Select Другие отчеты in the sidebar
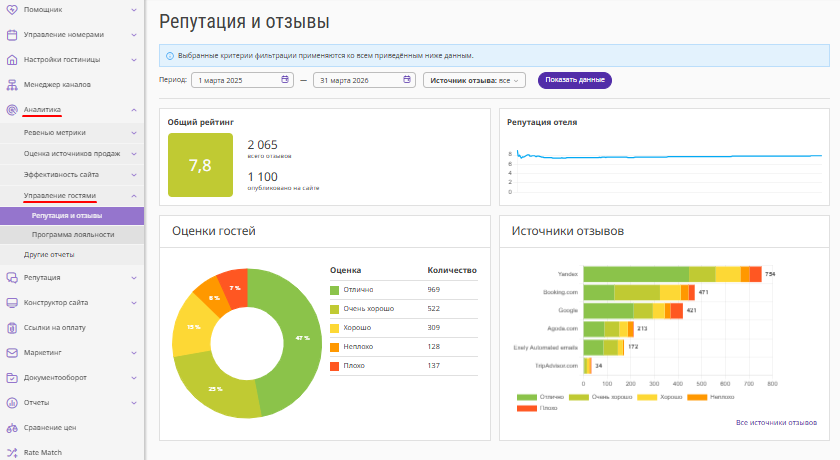 point(50,255)
